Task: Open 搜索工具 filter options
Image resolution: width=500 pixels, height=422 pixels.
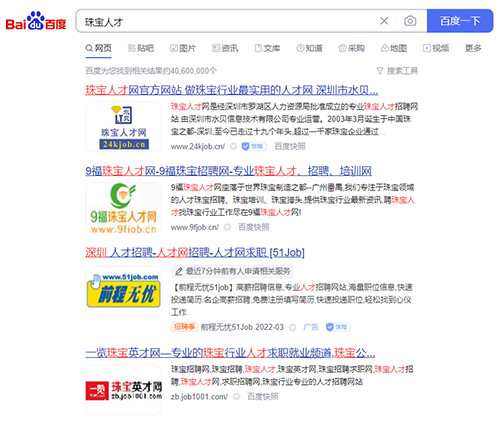Action: [397, 71]
